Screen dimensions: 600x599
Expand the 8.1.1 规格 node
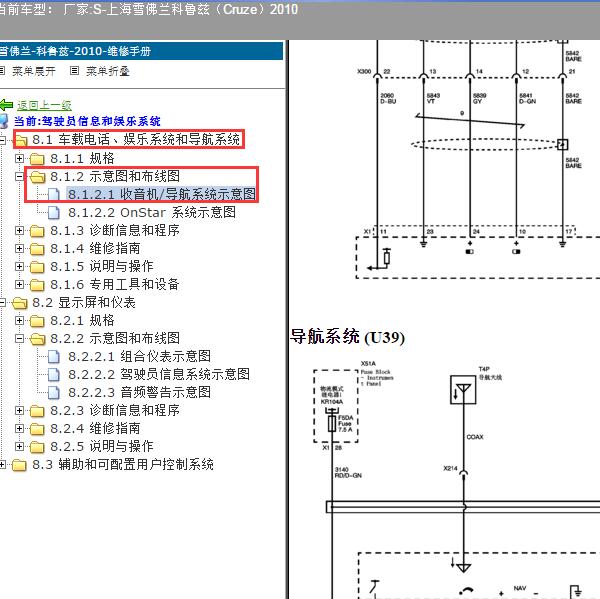click(x=19, y=158)
